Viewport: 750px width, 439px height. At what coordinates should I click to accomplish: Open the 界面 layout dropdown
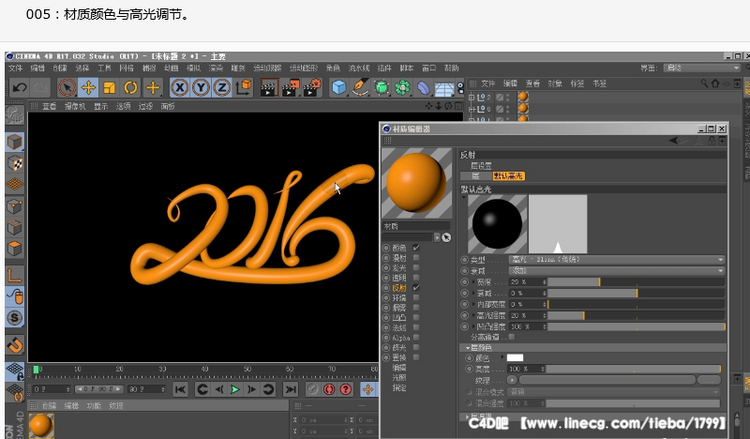pos(702,68)
